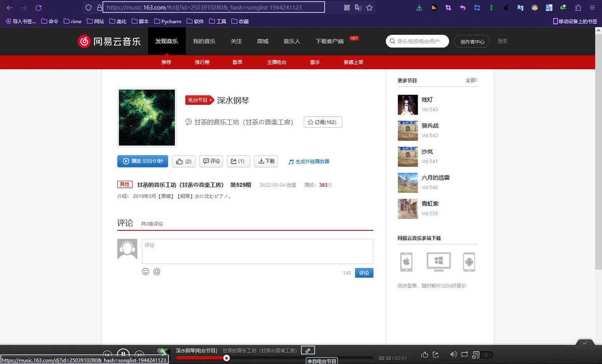
Task: Share the program via share (1) button
Action: tap(238, 161)
